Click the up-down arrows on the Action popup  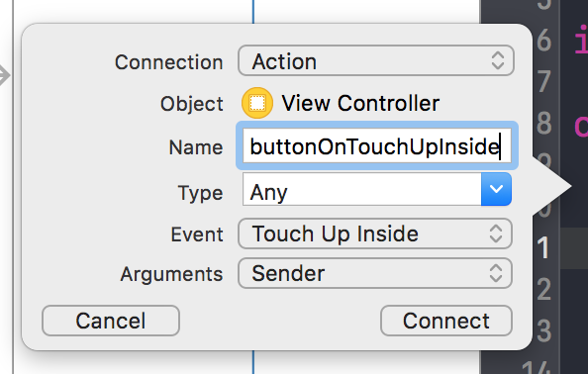pyautogui.click(x=498, y=60)
